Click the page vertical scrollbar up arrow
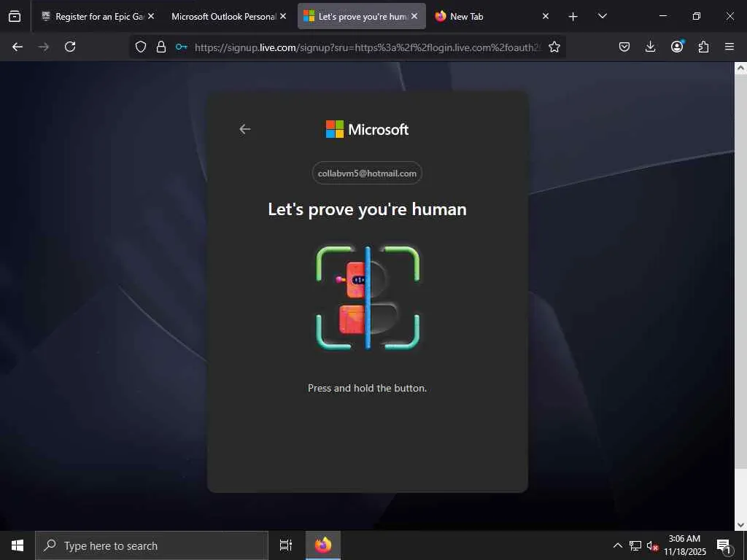The height and width of the screenshot is (560, 747). click(740, 68)
